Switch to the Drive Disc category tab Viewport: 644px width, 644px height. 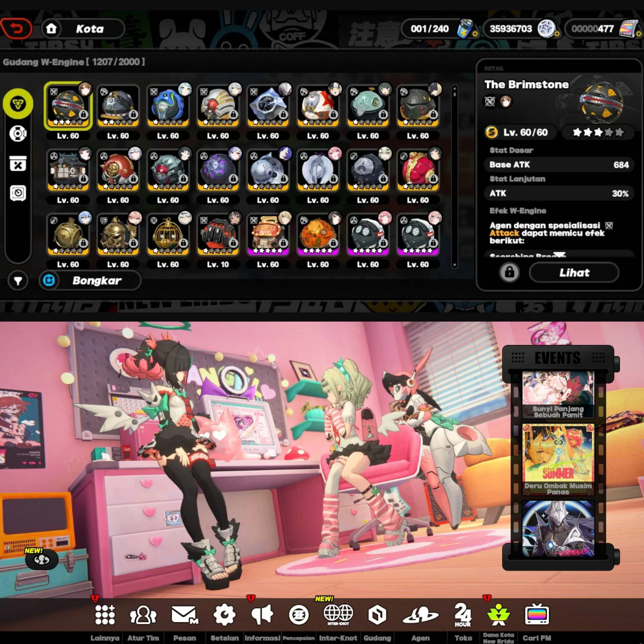(x=18, y=134)
